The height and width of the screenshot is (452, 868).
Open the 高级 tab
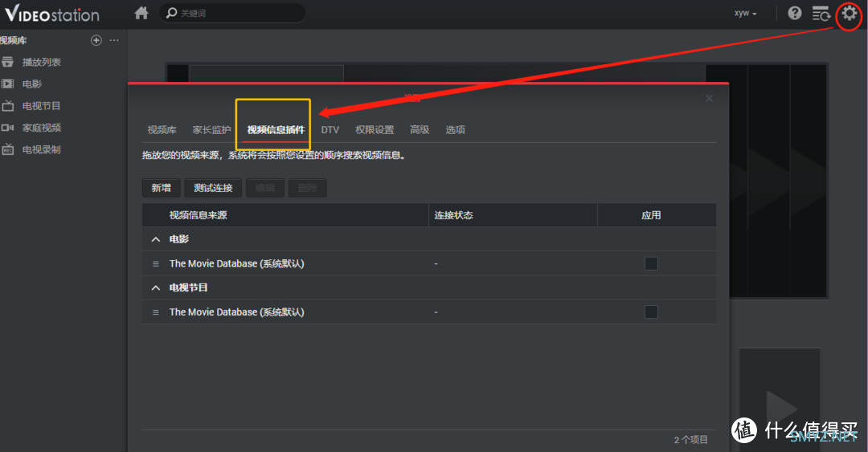[420, 130]
